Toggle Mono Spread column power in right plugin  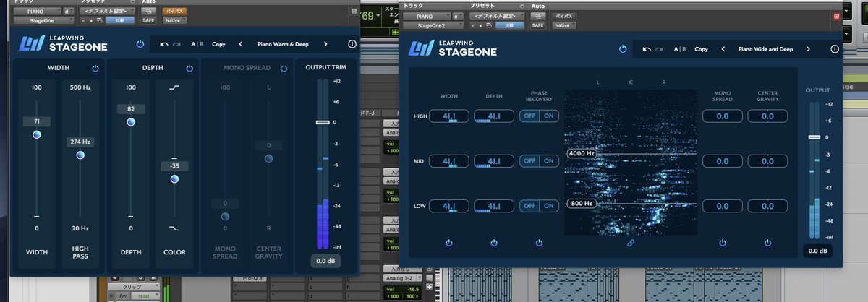(x=723, y=243)
